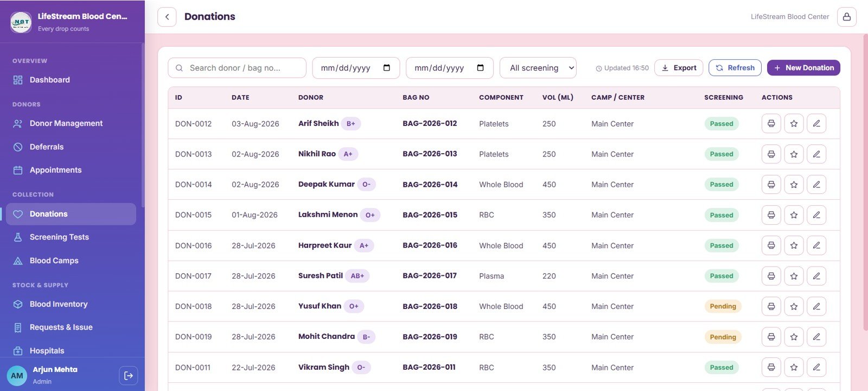Viewport: 868px width, 391px height.
Task: Click the logout icon beside Arjun Mehta
Action: pyautogui.click(x=128, y=375)
